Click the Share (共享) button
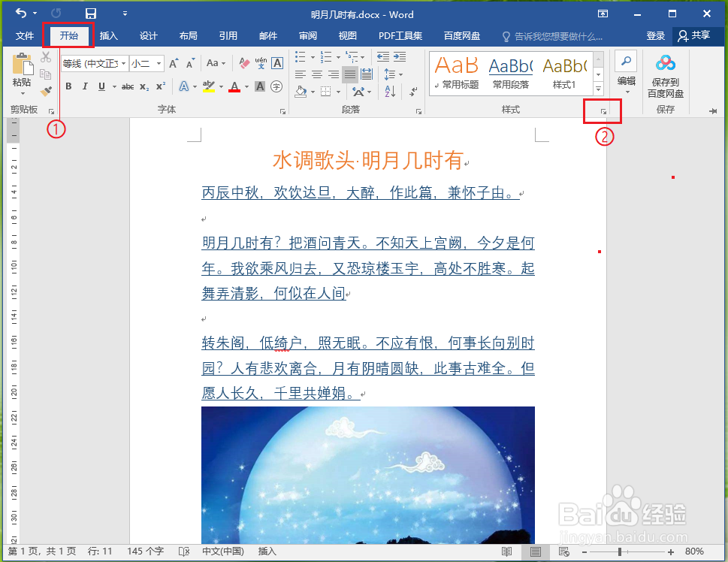728x562 pixels. [x=694, y=35]
